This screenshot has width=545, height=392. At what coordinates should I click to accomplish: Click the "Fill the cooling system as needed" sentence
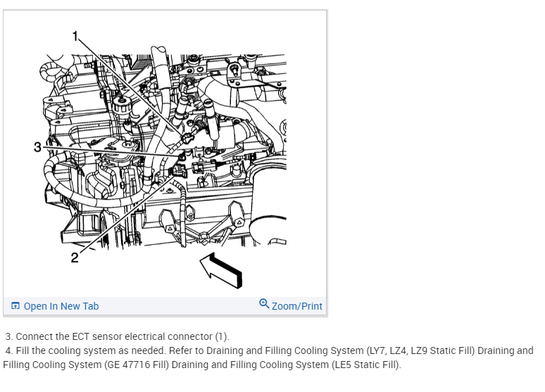(91, 350)
